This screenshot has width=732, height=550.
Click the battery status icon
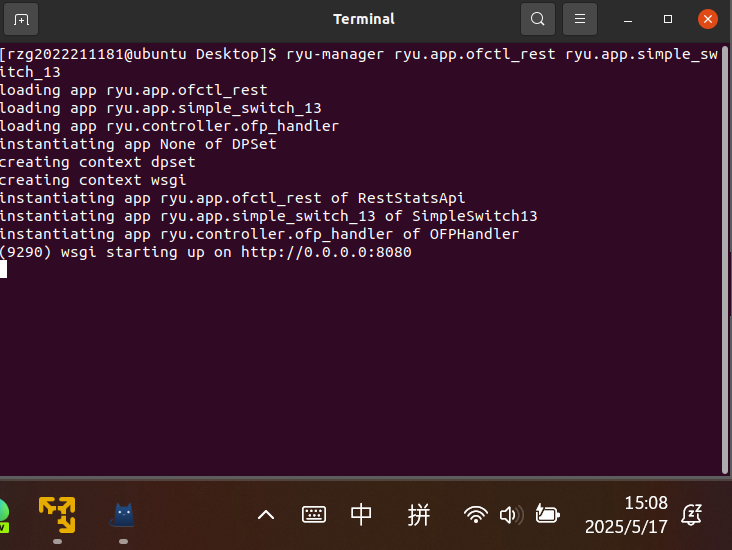tap(546, 515)
